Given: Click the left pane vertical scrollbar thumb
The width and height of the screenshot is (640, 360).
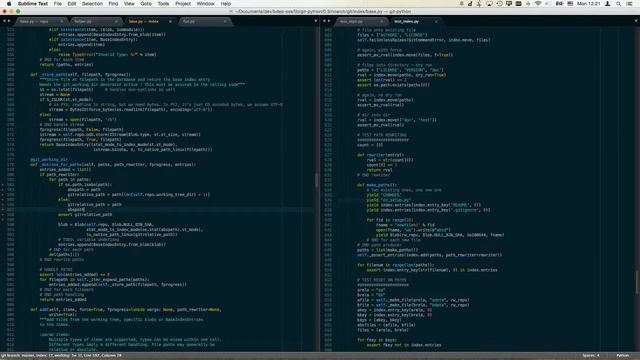Looking at the screenshot, I should point(316,180).
